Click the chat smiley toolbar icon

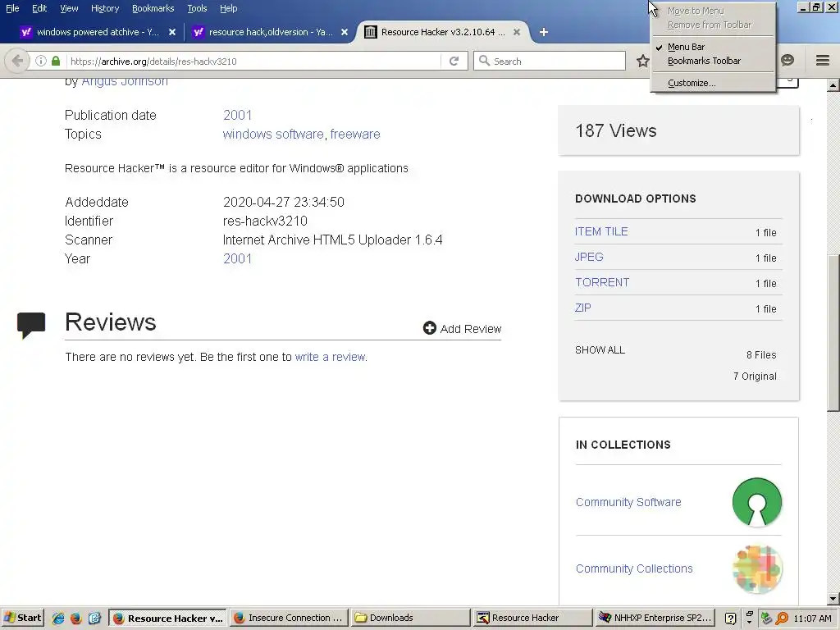[787, 60]
